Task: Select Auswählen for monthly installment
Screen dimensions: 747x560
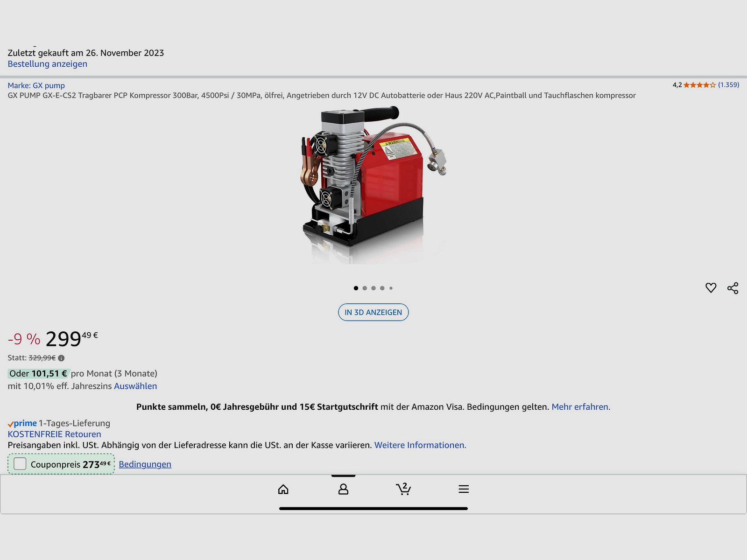Action: tap(135, 386)
